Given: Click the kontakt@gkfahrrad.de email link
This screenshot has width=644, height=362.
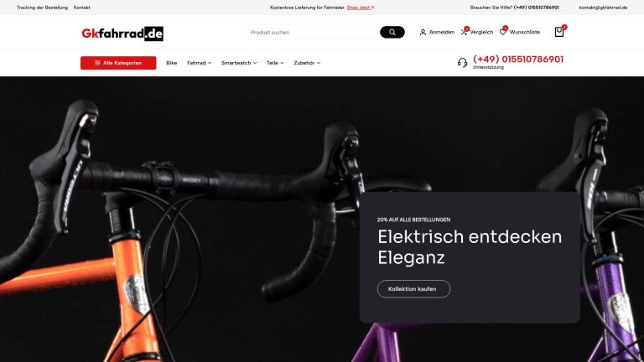Looking at the screenshot, I should click(603, 8).
